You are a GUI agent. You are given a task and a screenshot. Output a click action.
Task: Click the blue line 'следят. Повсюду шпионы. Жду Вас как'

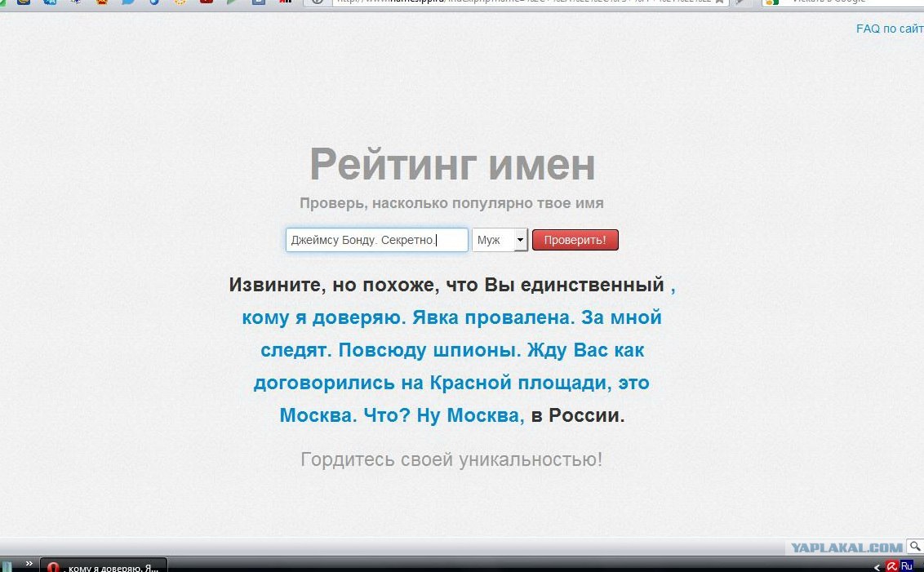[452, 350]
